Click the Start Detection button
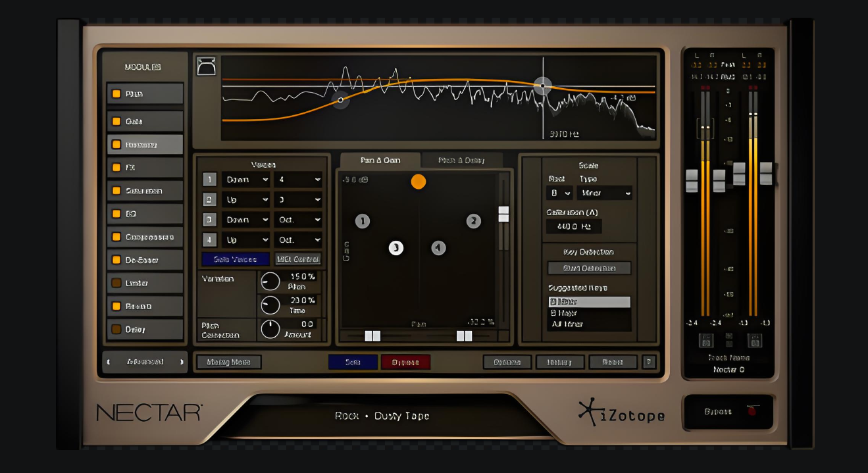Viewport: 868px width, 473px height. (589, 268)
